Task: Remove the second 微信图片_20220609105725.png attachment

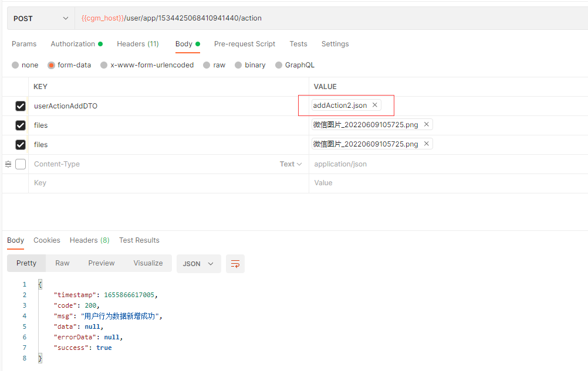Action: [427, 144]
